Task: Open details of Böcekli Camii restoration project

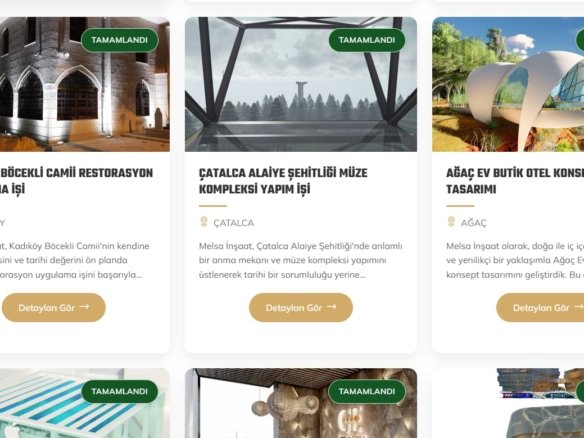Action: tap(54, 308)
